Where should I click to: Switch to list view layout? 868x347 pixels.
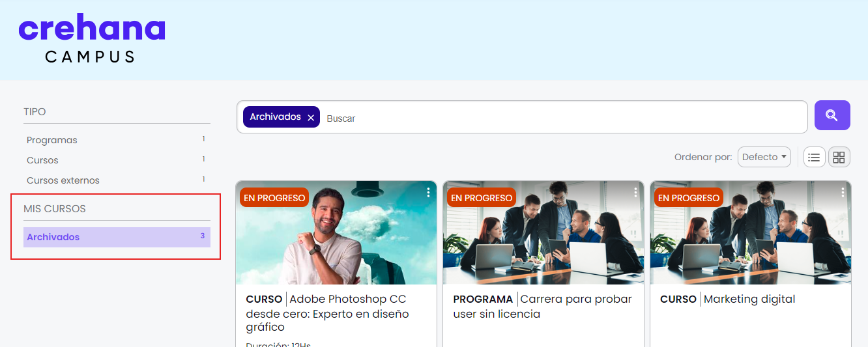tap(815, 157)
